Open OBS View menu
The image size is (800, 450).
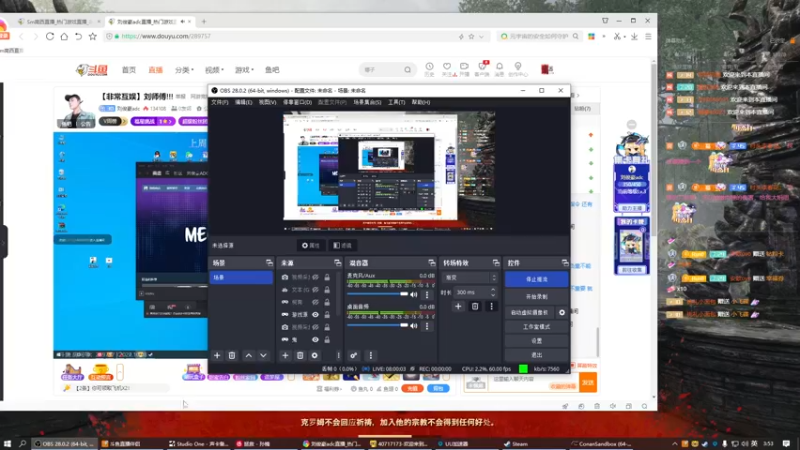point(267,103)
